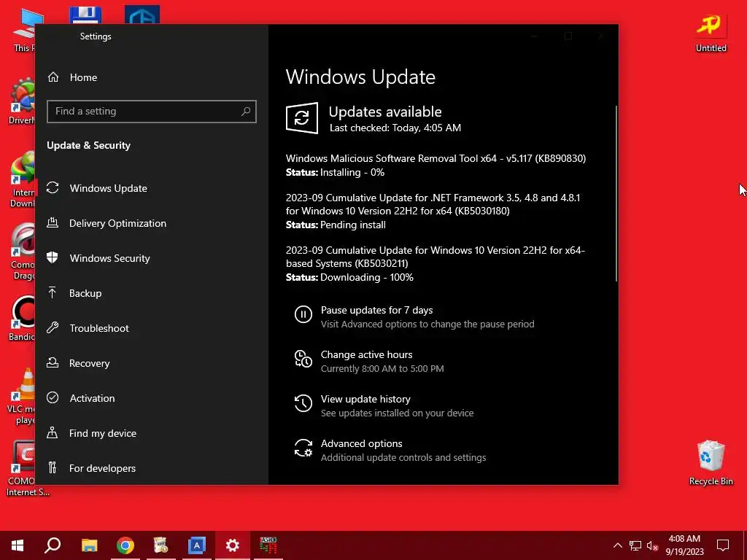The height and width of the screenshot is (560, 747).
Task: Open the Windows Start menu
Action: 18,545
